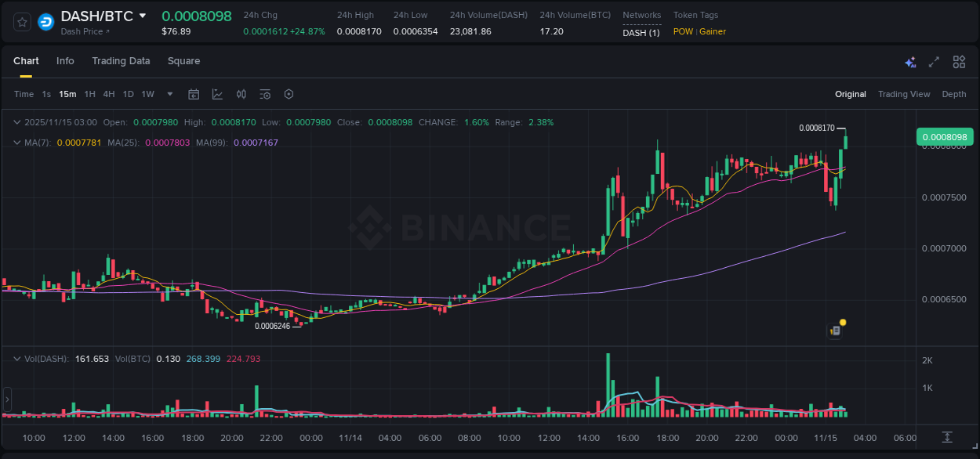This screenshot has width=980, height=459.
Task: Collapse the OHLC info row chevron
Action: tap(17, 122)
